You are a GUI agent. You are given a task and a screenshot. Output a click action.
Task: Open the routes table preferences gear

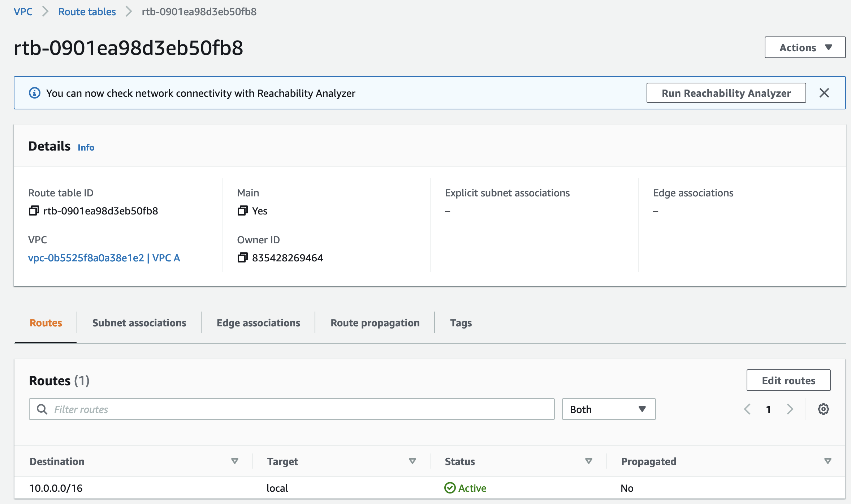coord(823,409)
